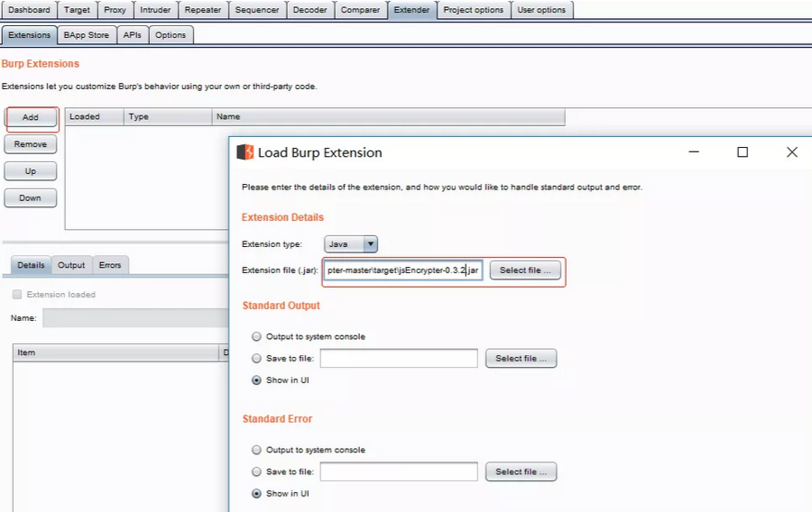Choose Standard Error Save to file
The height and width of the screenshot is (512, 812).
pyautogui.click(x=256, y=471)
